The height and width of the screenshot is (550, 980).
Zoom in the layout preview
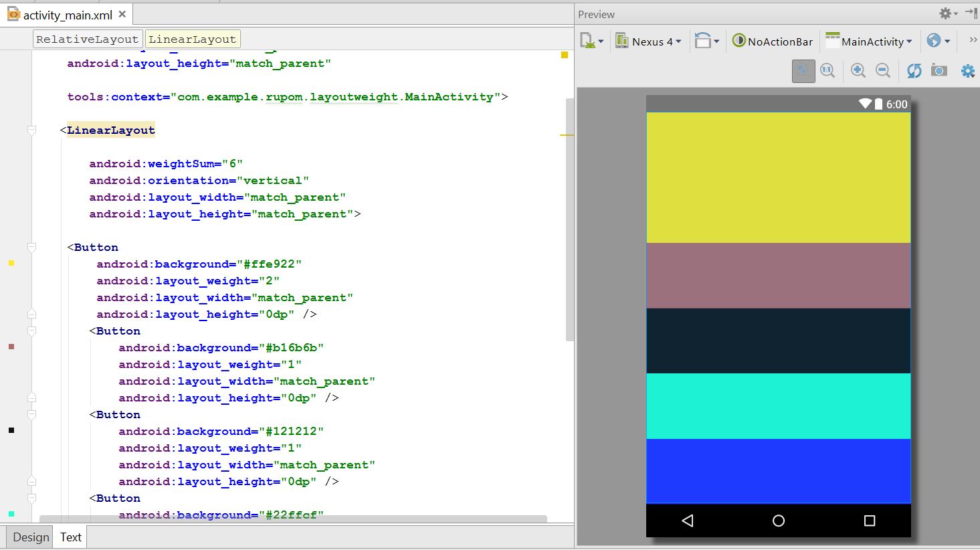(858, 71)
